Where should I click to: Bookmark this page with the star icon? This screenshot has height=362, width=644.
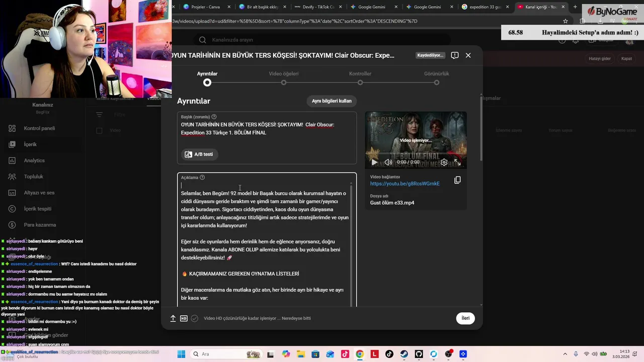566,21
